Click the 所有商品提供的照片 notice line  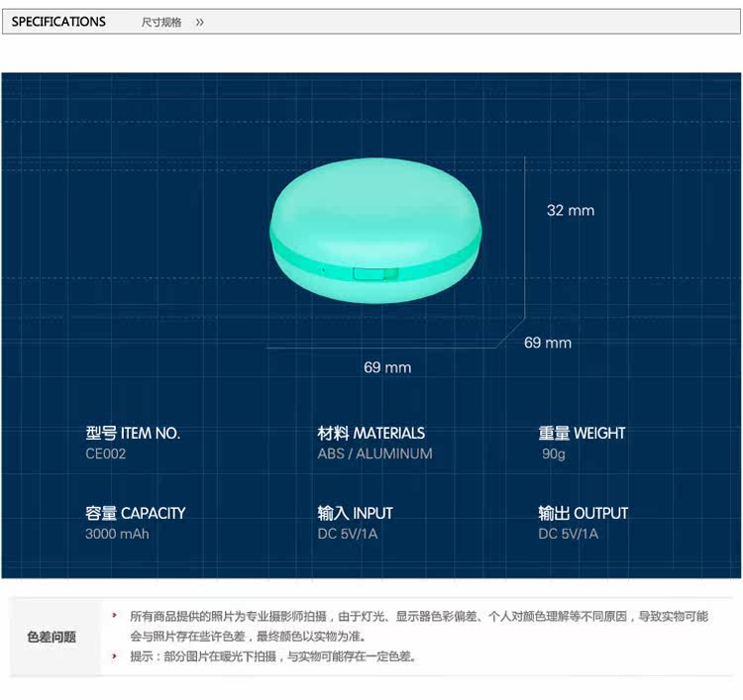click(419, 616)
